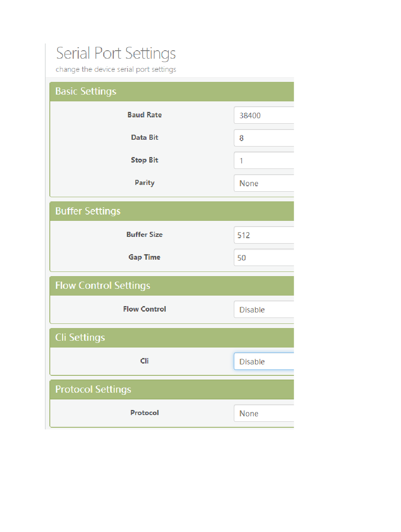Click the Serial Port Settings page title

(116, 54)
